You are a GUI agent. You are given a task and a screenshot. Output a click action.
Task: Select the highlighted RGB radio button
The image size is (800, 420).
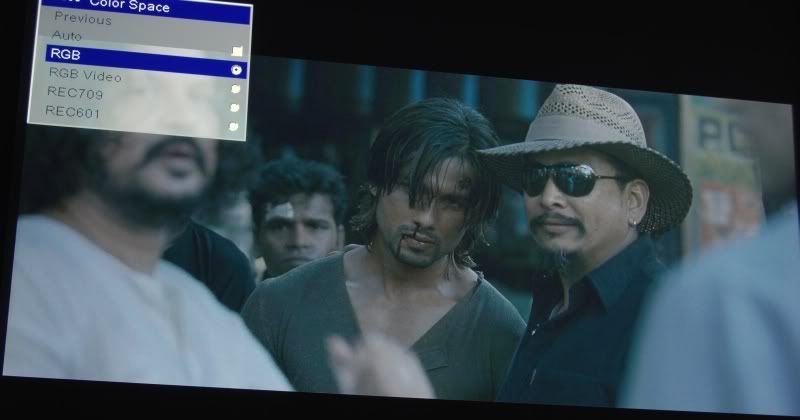(x=236, y=69)
